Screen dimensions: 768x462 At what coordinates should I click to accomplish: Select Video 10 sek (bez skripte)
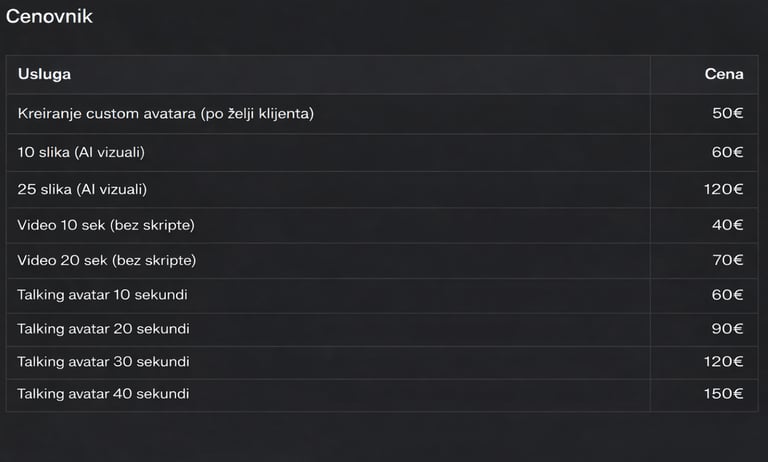click(106, 225)
